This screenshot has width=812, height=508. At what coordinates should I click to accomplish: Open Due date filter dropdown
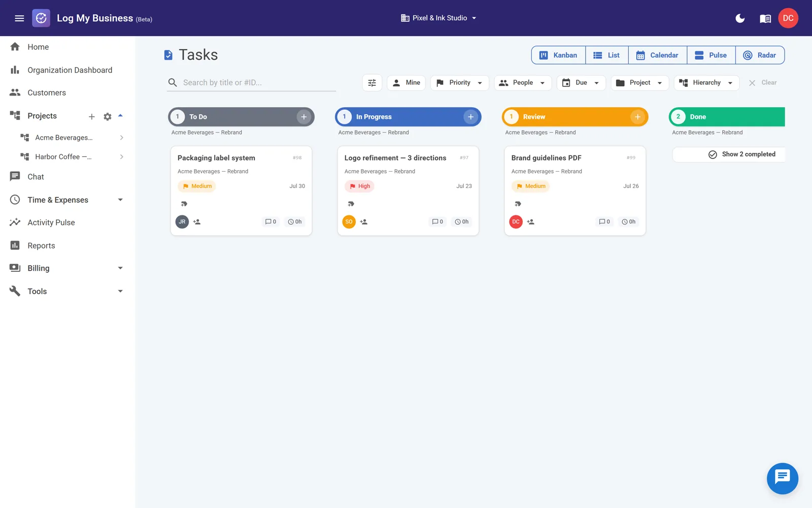tap(581, 83)
